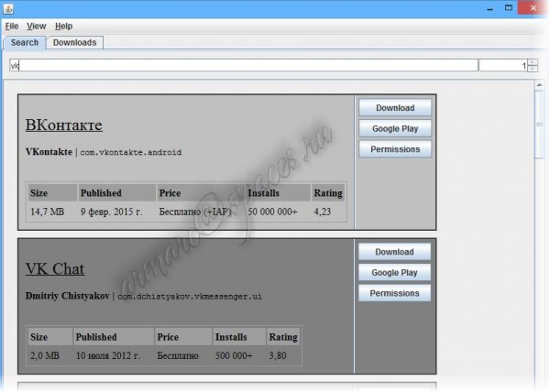Click the 2,0 MB size value
The image size is (550, 392).
click(45, 356)
